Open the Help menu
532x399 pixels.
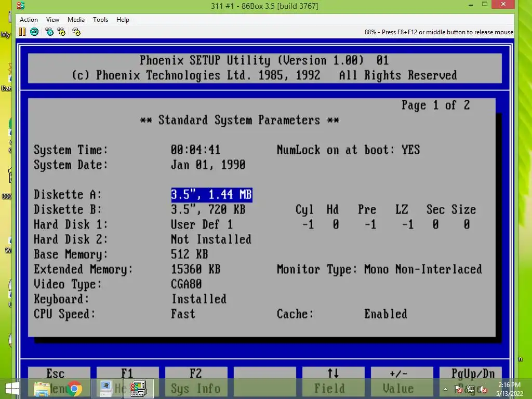[123, 20]
